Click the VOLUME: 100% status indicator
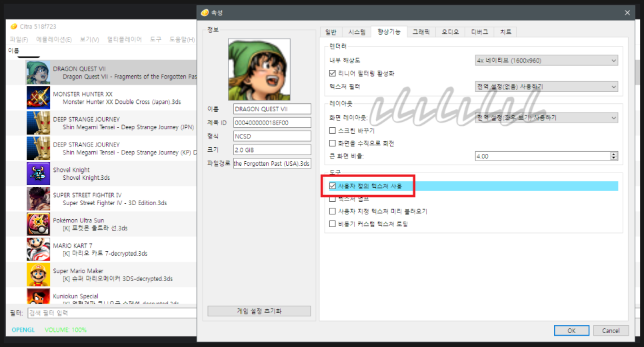The height and width of the screenshot is (347, 644). tap(66, 330)
